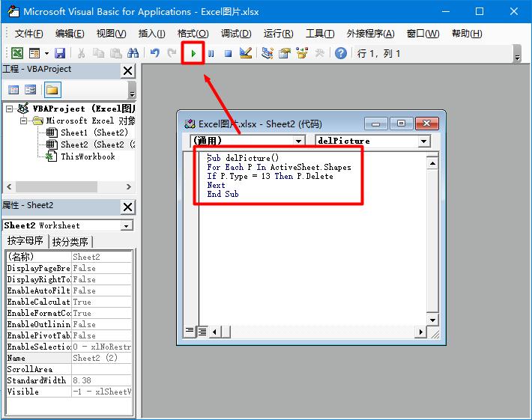
Task: Click the Reset (stop) square button
Action: pyautogui.click(x=228, y=53)
